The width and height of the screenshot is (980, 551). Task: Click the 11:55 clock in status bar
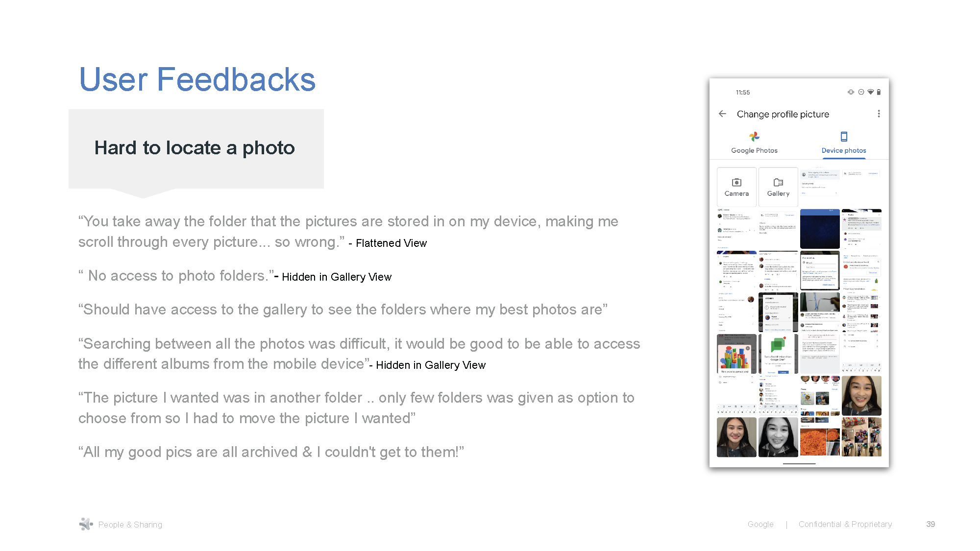[743, 92]
